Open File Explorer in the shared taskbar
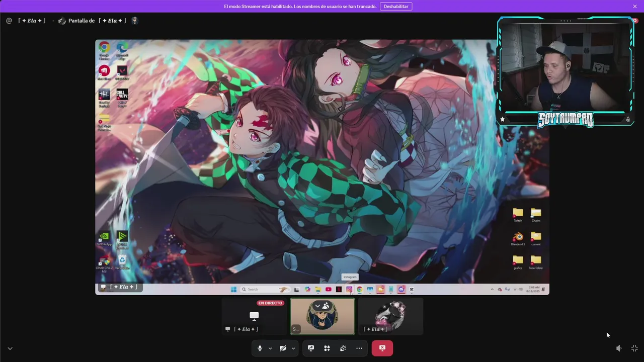The image size is (644, 362). coord(318,289)
